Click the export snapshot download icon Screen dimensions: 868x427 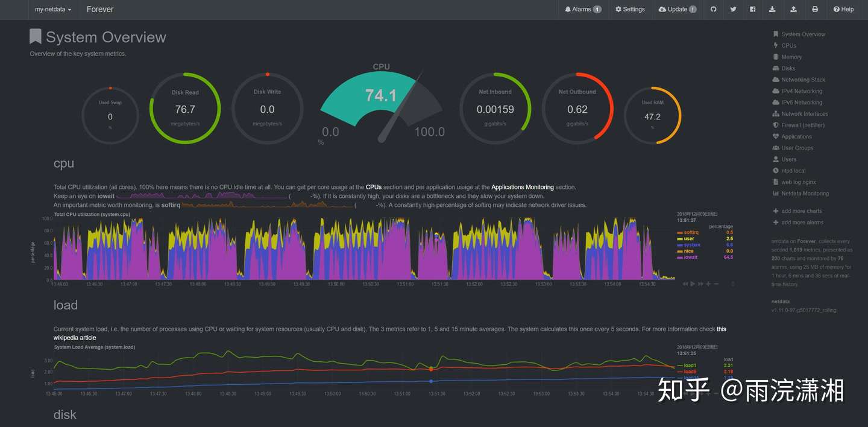(x=773, y=9)
